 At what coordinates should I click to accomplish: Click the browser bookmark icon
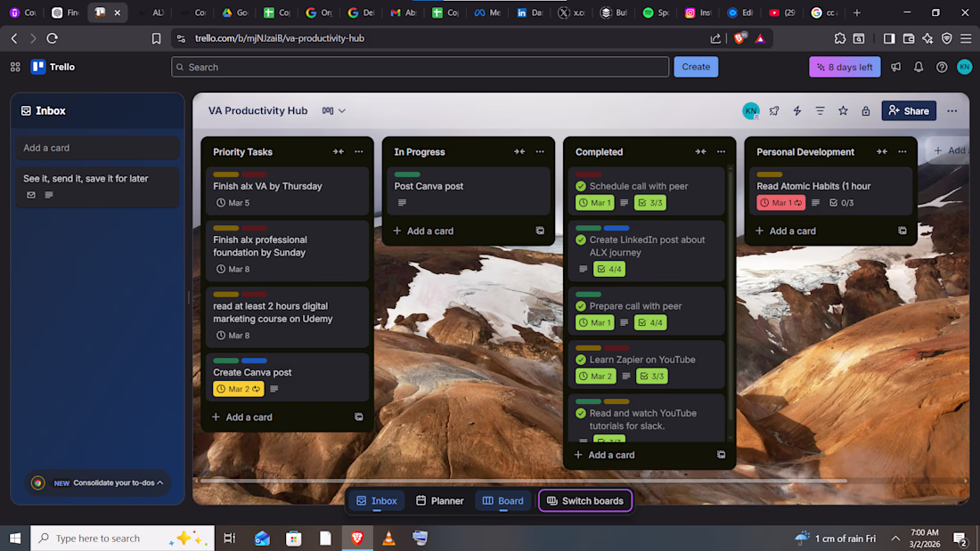(156, 38)
